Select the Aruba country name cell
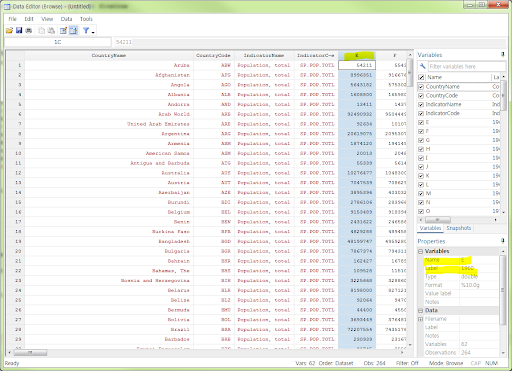The image size is (512, 371). pyautogui.click(x=109, y=65)
